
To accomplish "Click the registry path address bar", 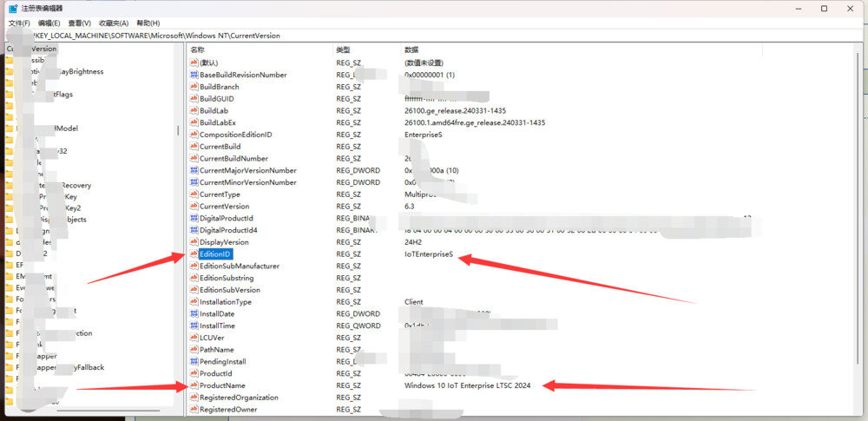I will [434, 36].
